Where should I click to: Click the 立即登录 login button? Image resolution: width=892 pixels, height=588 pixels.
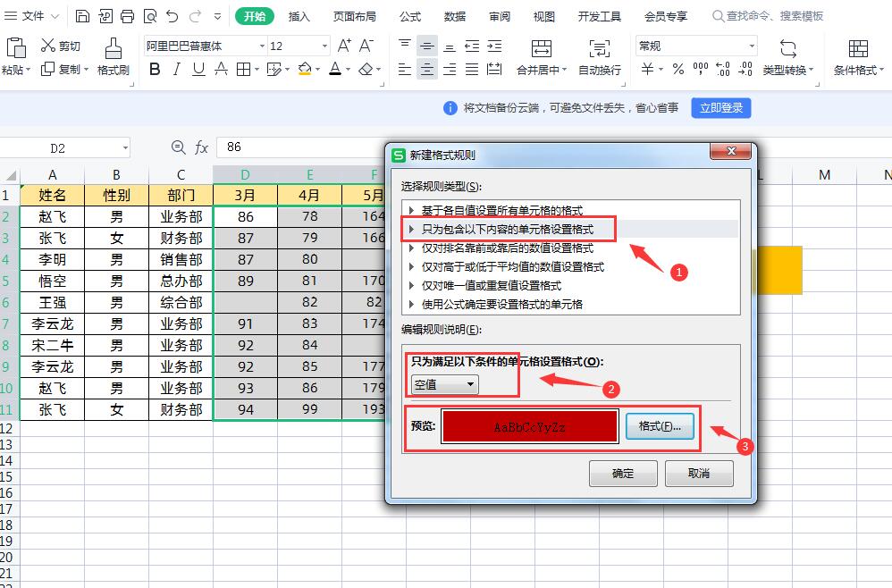pyautogui.click(x=721, y=108)
